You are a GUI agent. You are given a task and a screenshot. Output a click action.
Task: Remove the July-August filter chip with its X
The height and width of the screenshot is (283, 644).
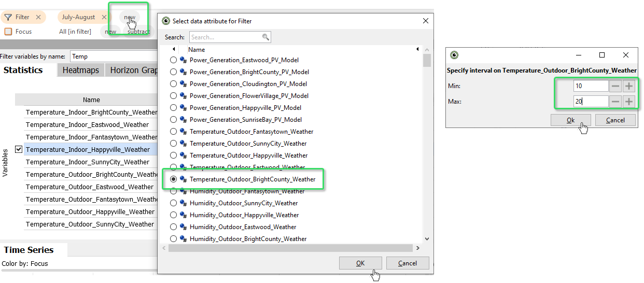(104, 17)
